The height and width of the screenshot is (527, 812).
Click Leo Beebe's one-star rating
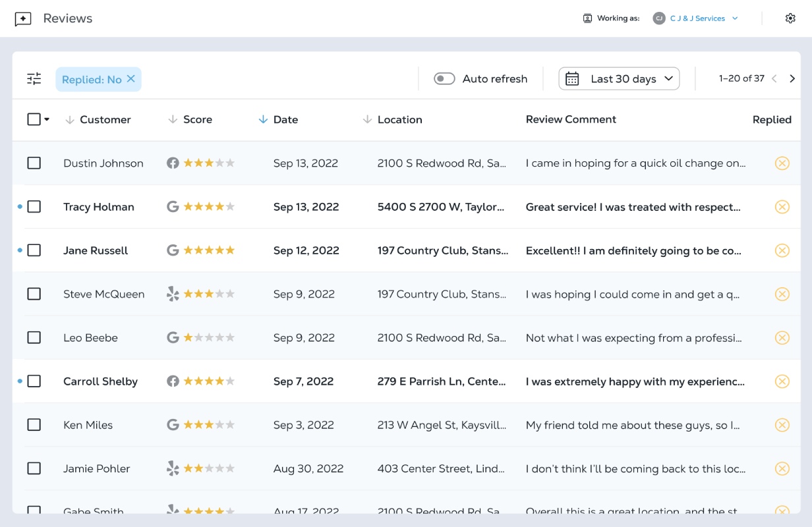(209, 337)
